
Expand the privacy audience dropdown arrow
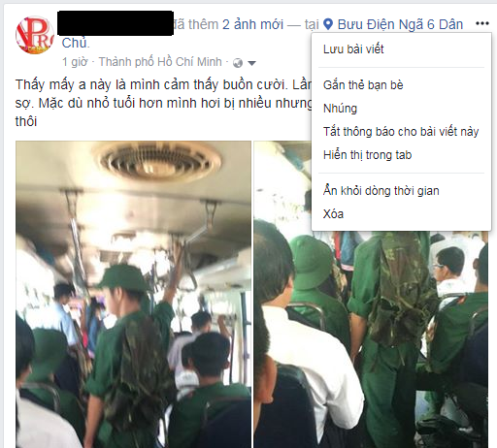pyautogui.click(x=251, y=63)
